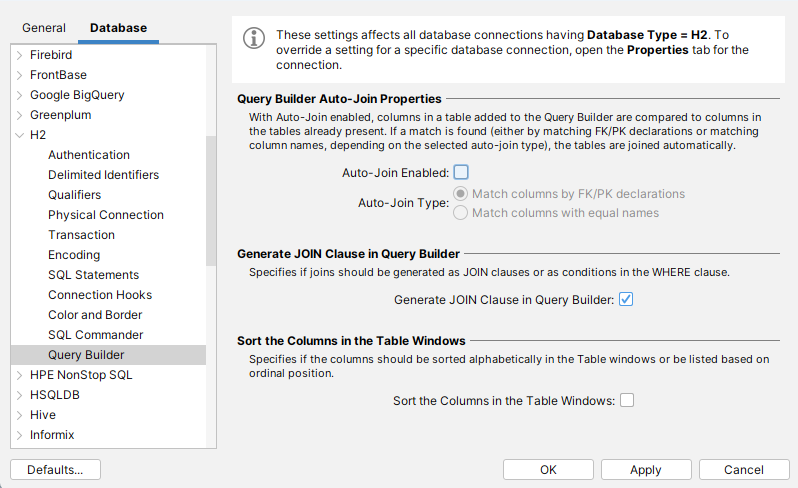Click the 'Auto-Join Type:' label

[x=404, y=203]
